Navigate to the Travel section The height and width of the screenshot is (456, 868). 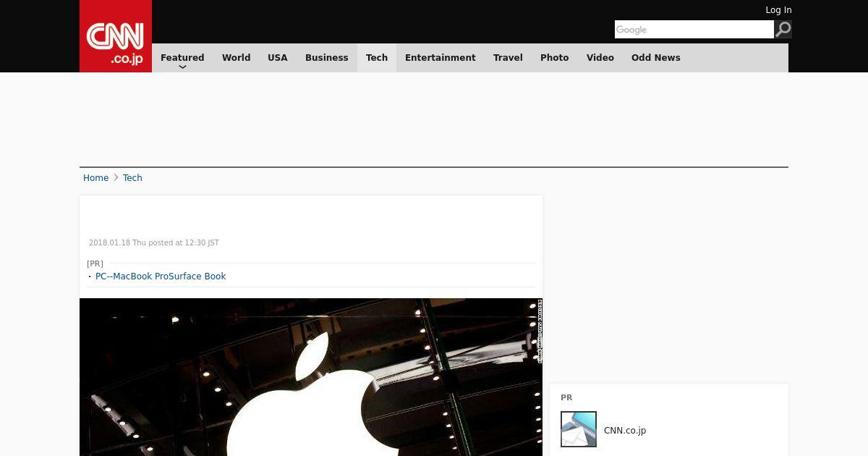click(x=508, y=58)
